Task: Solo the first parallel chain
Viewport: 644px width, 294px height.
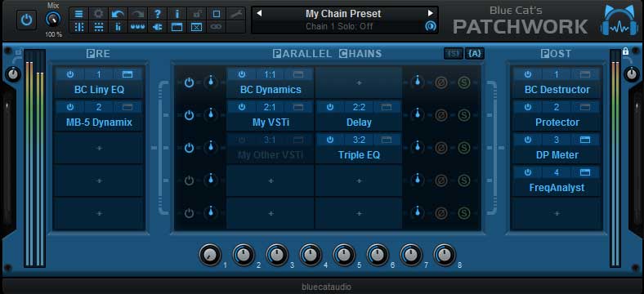Action: coord(463,82)
